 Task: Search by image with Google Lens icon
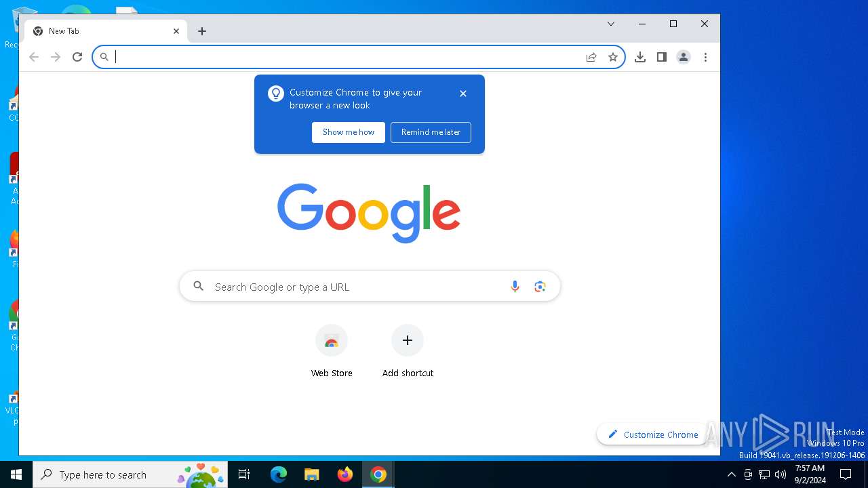(x=540, y=287)
